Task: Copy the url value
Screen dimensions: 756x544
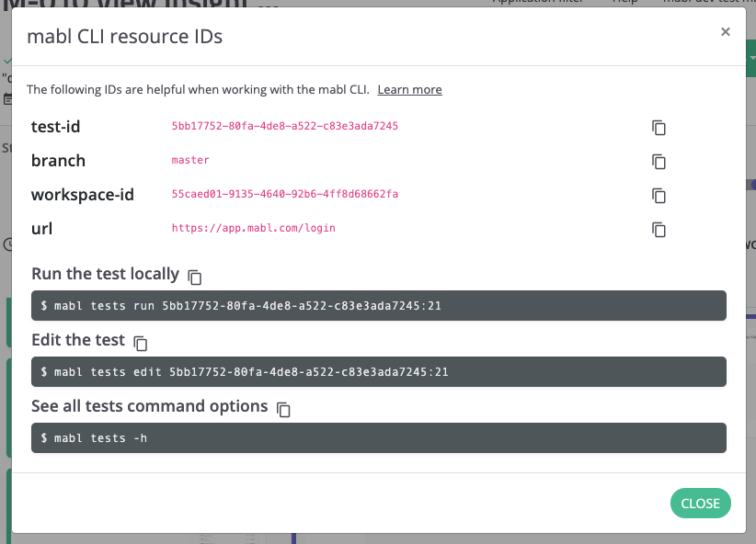Action: pyautogui.click(x=659, y=230)
